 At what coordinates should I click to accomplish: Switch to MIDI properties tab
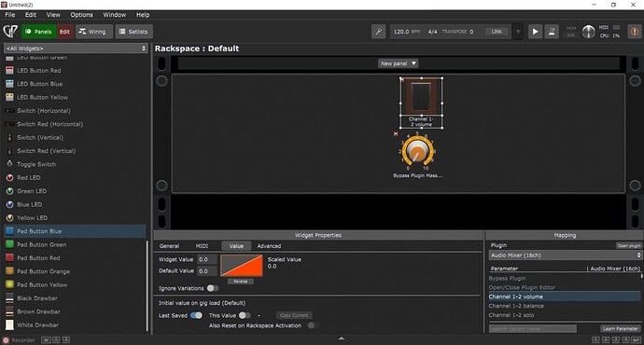point(202,246)
